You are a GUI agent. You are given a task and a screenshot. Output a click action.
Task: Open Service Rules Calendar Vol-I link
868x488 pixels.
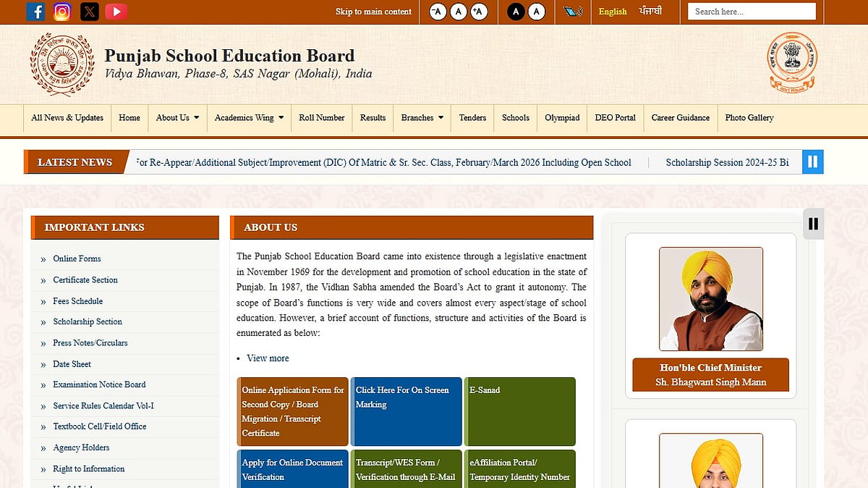click(103, 405)
